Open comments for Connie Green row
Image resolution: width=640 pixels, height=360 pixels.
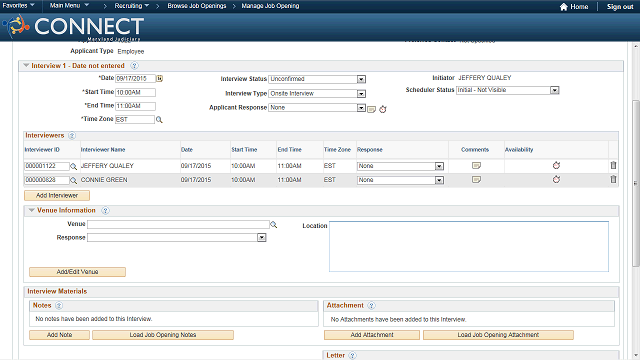tap(476, 180)
